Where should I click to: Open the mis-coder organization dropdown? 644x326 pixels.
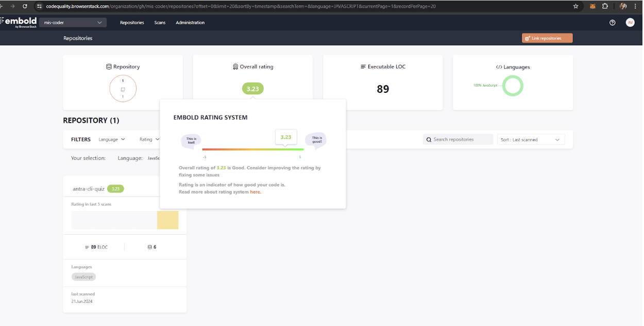point(73,23)
